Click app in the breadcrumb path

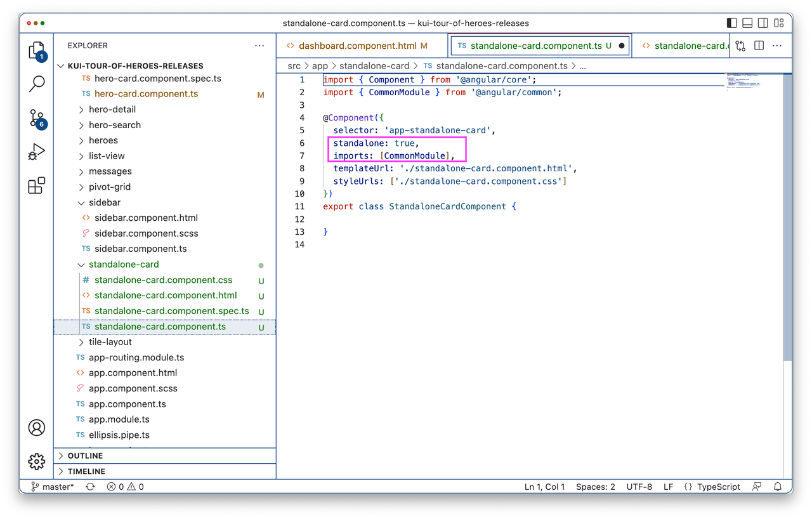pyautogui.click(x=320, y=65)
